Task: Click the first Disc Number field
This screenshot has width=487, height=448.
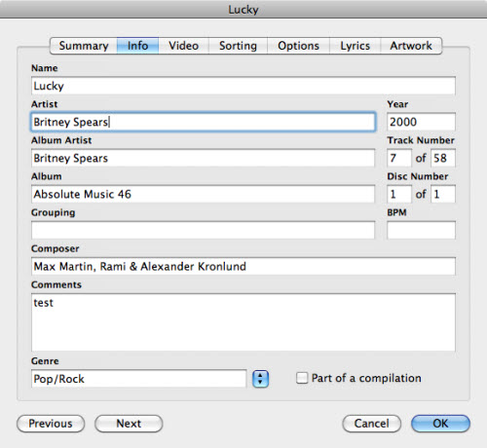Action: (x=399, y=194)
